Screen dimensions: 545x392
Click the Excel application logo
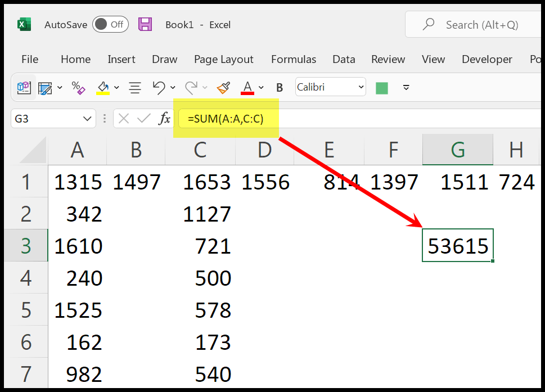click(24, 25)
